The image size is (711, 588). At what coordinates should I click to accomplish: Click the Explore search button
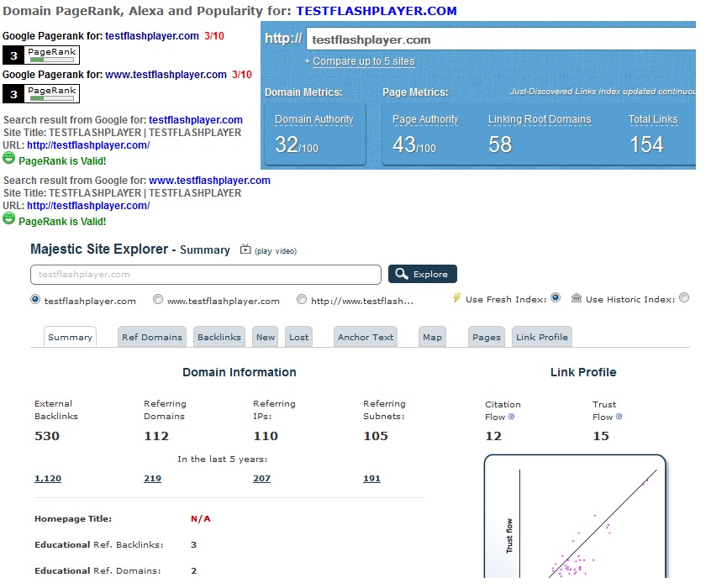click(x=423, y=274)
